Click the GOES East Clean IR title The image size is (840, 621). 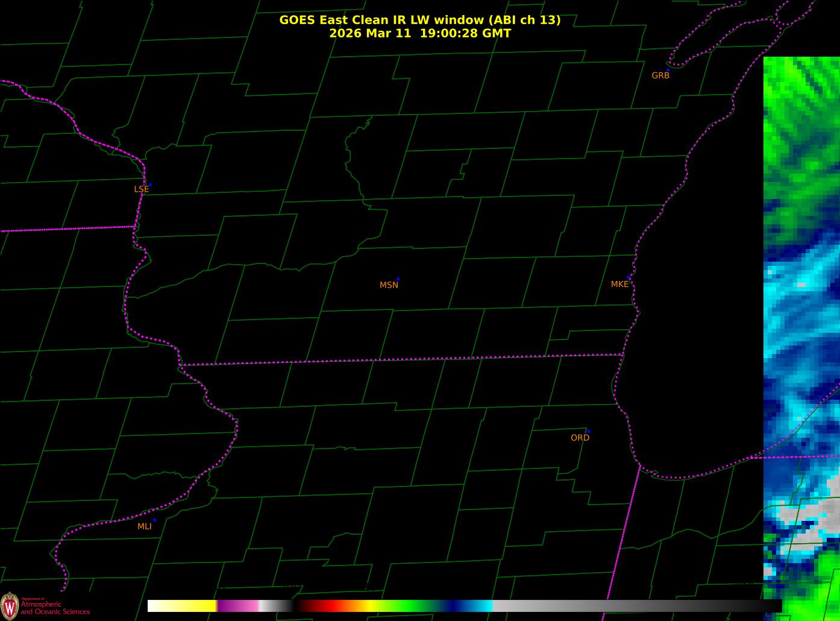(420, 20)
